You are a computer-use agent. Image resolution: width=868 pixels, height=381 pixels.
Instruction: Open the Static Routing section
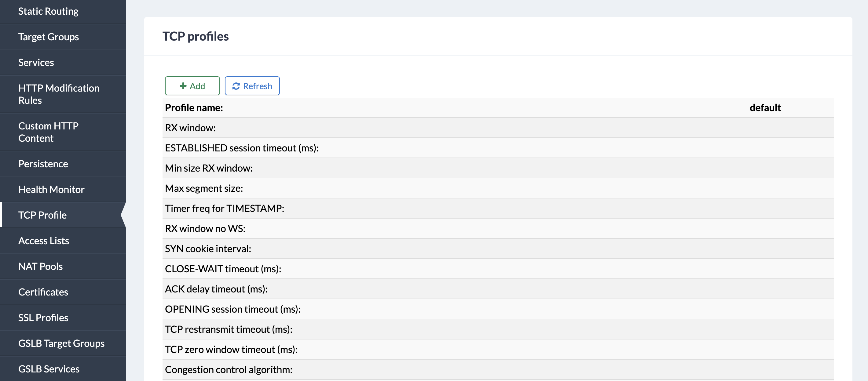(49, 11)
